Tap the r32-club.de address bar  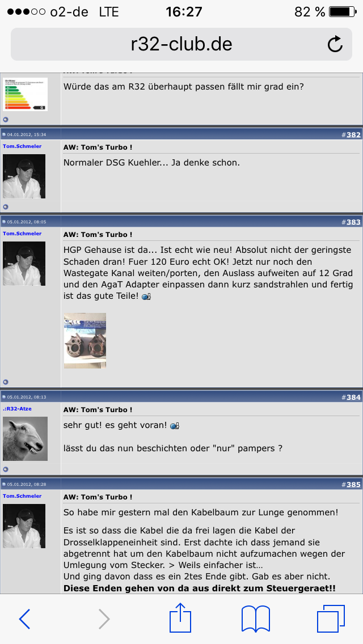tap(181, 44)
